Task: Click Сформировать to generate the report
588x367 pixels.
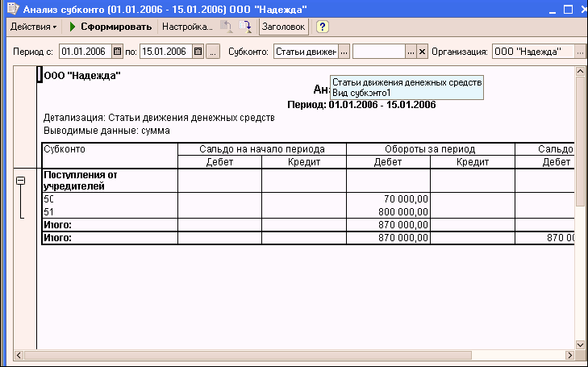Action: [111, 27]
